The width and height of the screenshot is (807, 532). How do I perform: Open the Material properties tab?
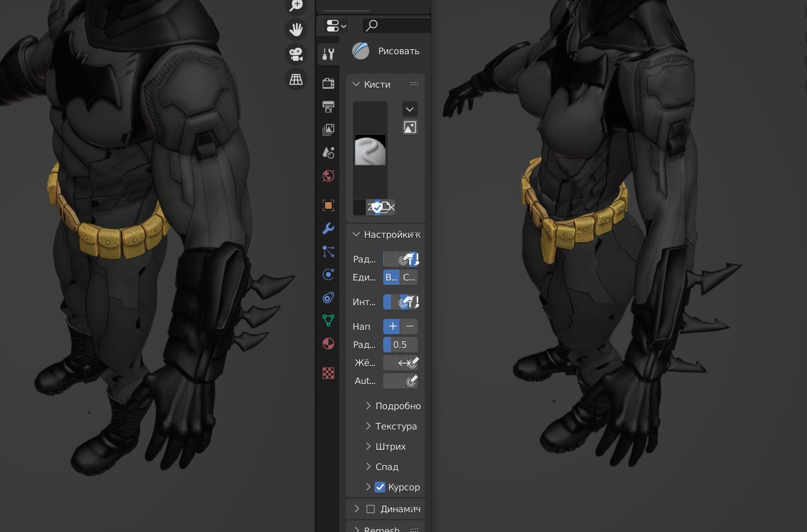pyautogui.click(x=328, y=344)
